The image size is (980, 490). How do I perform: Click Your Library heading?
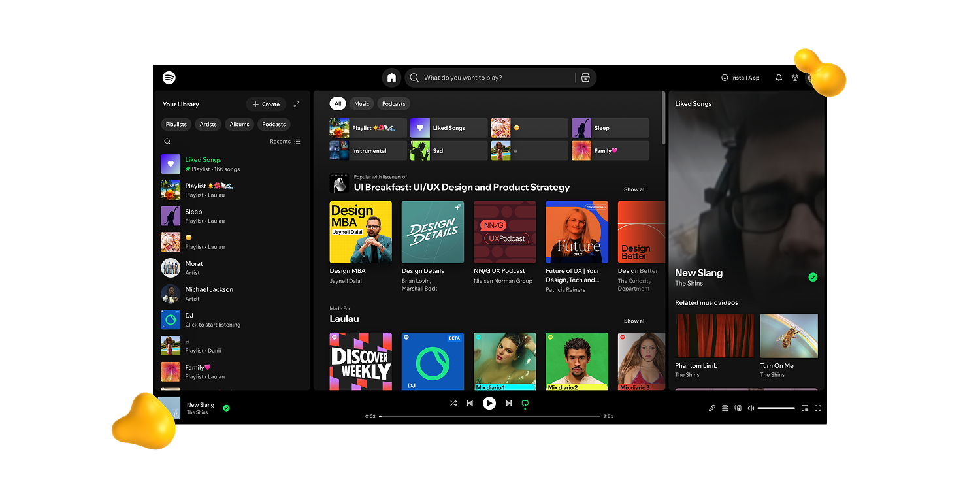(x=181, y=104)
